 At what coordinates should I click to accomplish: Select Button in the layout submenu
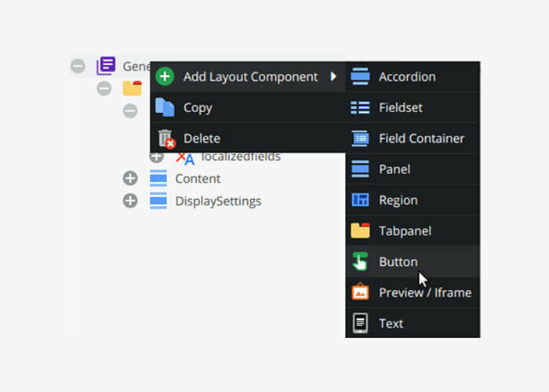(413, 261)
